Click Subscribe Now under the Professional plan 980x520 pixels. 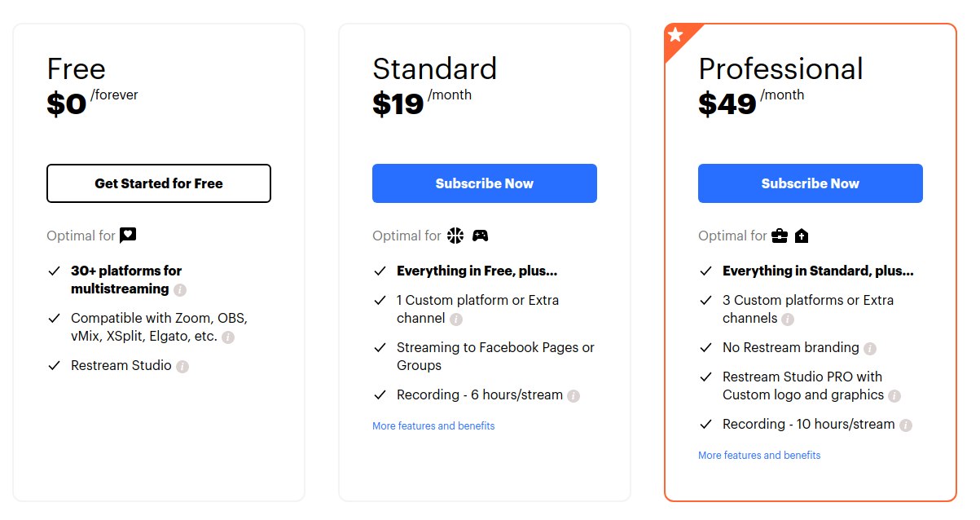click(811, 183)
